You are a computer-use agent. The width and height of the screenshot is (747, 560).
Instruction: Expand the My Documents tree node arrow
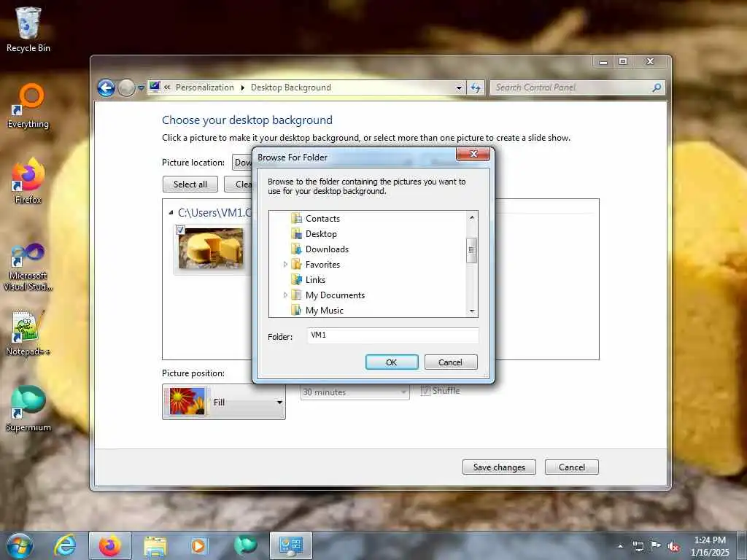(x=285, y=295)
